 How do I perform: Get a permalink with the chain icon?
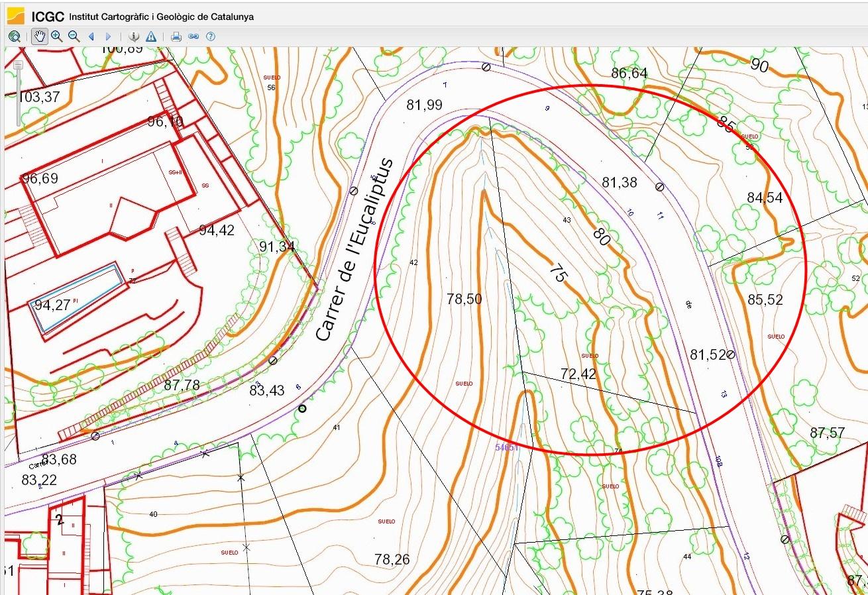tap(193, 36)
